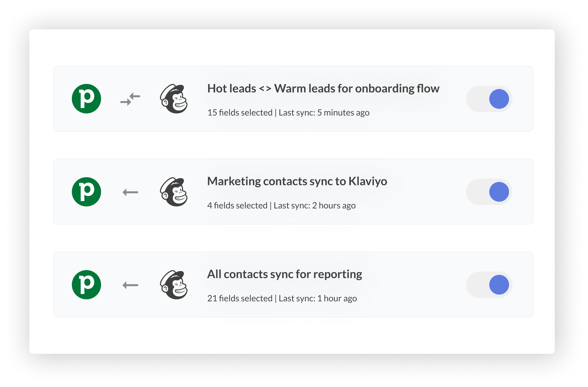
Task: Disable the Hot leads sync toggle
Action: coord(489,99)
